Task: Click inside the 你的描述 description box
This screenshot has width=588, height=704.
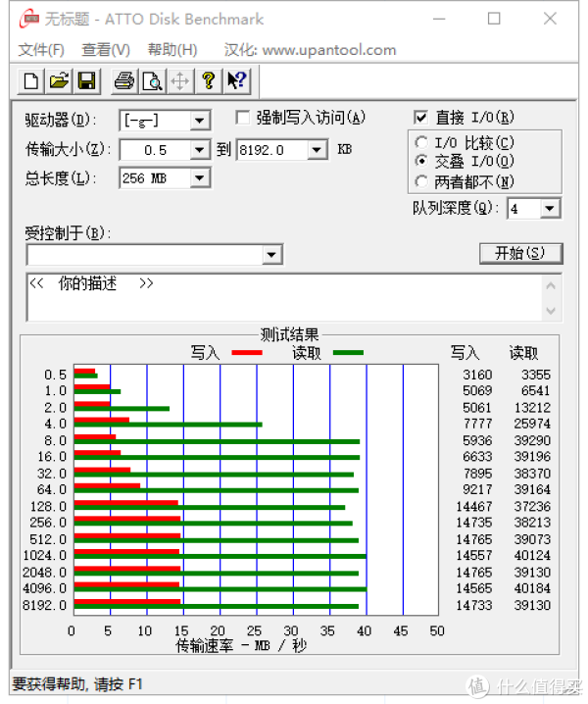Action: [x=284, y=297]
